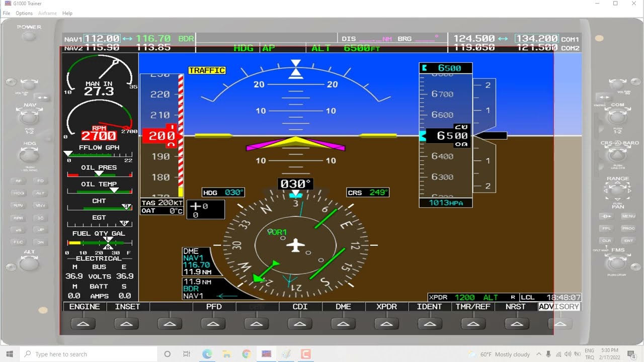The width and height of the screenshot is (644, 362).
Task: Click the COM frequency knob
Action: tap(617, 119)
